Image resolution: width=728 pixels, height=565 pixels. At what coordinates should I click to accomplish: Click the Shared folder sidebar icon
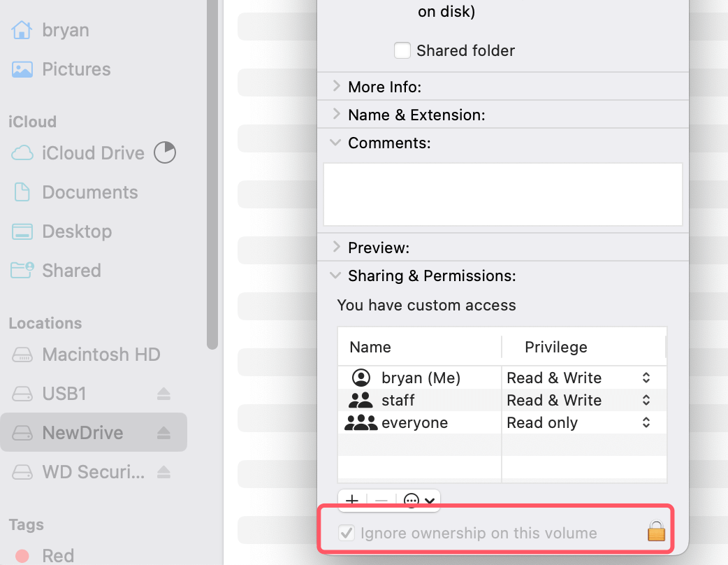click(x=23, y=270)
